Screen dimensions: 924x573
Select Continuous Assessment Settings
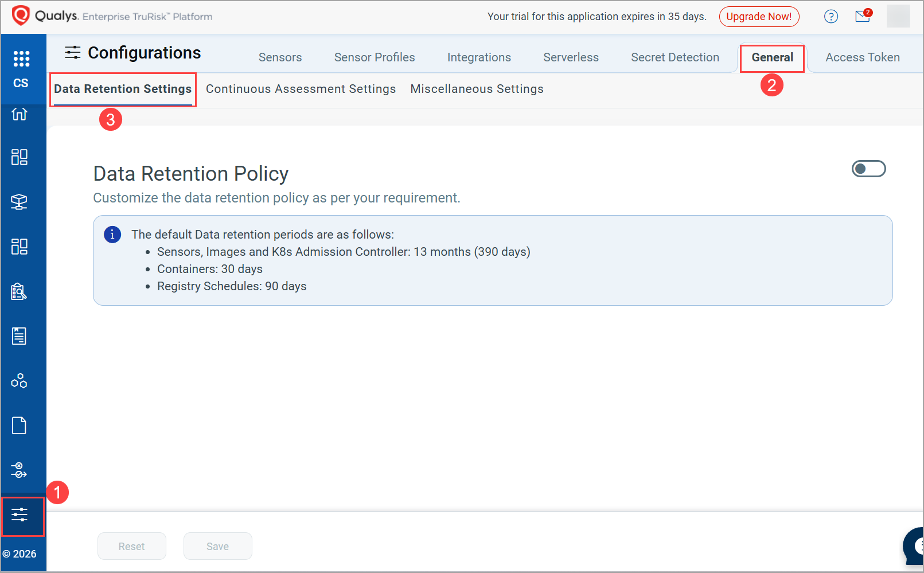[301, 88]
